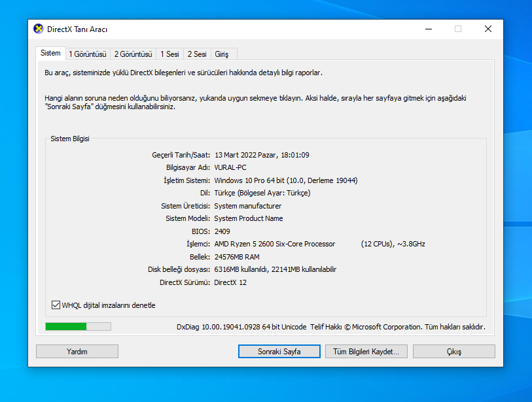
Task: Select System manufacturer text
Action: click(x=248, y=206)
